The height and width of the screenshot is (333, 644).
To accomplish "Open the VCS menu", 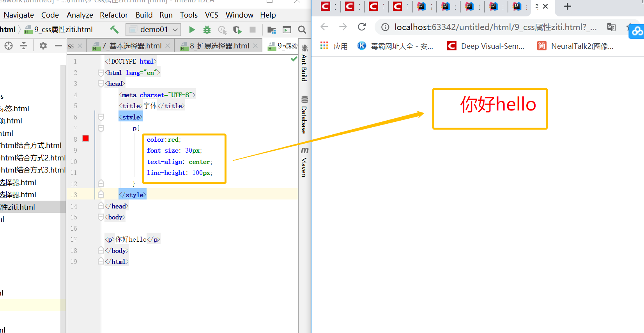I will tap(212, 15).
